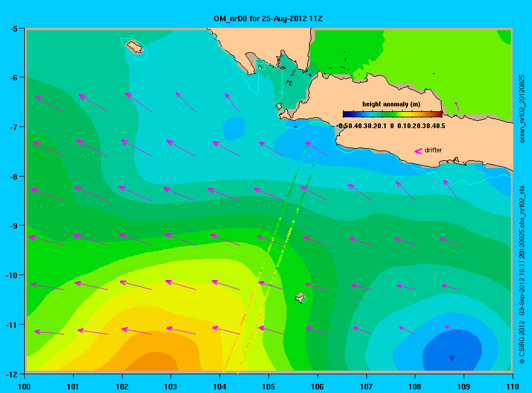Click the x-axis label "102"

122,386
